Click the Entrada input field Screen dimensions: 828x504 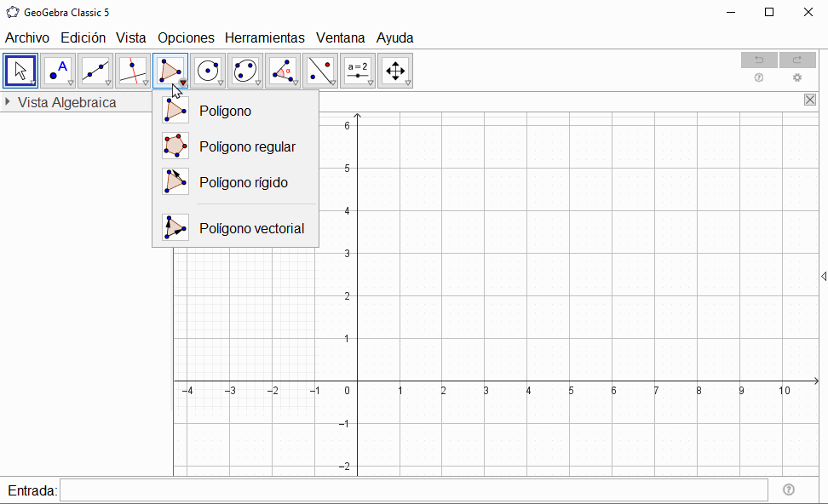tap(413, 490)
